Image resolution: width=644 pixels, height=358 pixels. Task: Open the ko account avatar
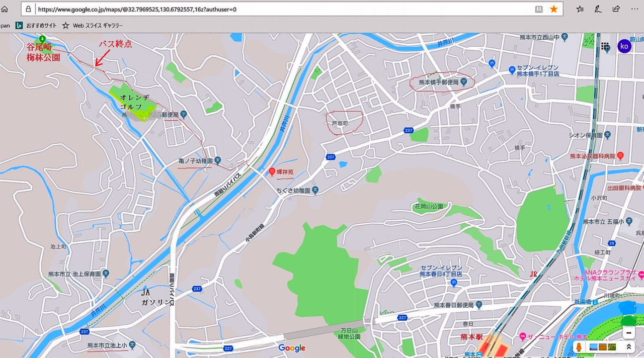624,46
